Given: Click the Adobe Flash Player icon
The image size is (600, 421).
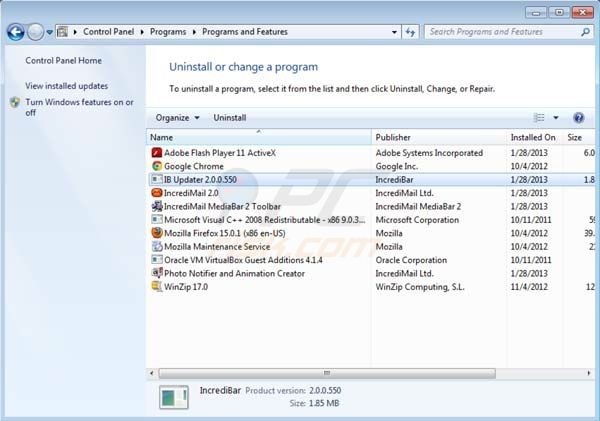Looking at the screenshot, I should coord(157,153).
